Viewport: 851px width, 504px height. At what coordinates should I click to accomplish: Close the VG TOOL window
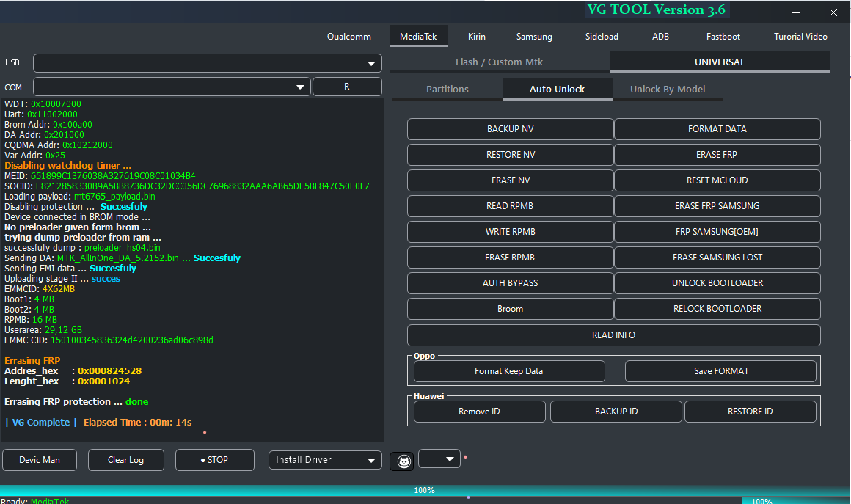(x=833, y=12)
